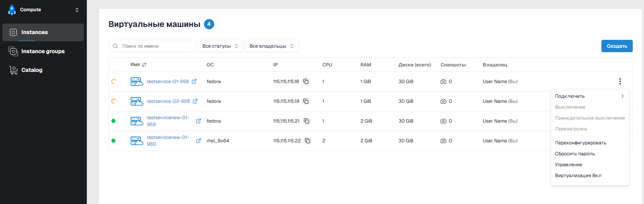Expand the Compute service switcher

coord(77,10)
